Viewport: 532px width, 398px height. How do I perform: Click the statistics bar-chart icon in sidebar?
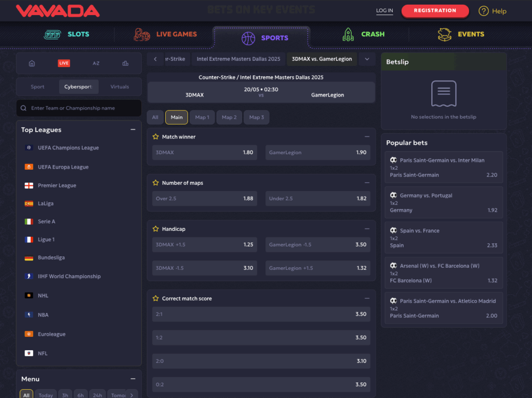pos(125,63)
